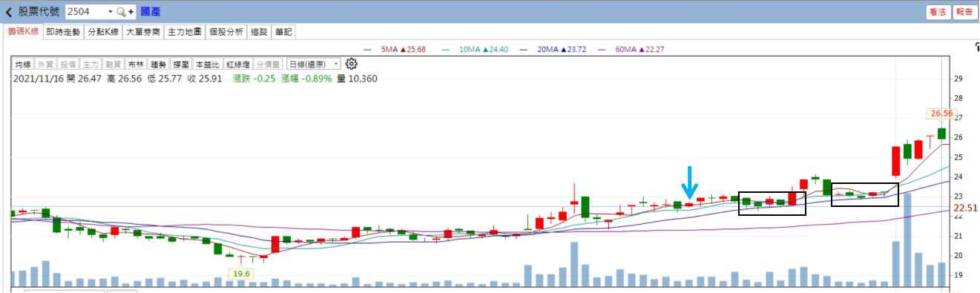The width and height of the screenshot is (980, 293).
Task: Toggle the 均線 moving average indicator
Action: [24, 65]
